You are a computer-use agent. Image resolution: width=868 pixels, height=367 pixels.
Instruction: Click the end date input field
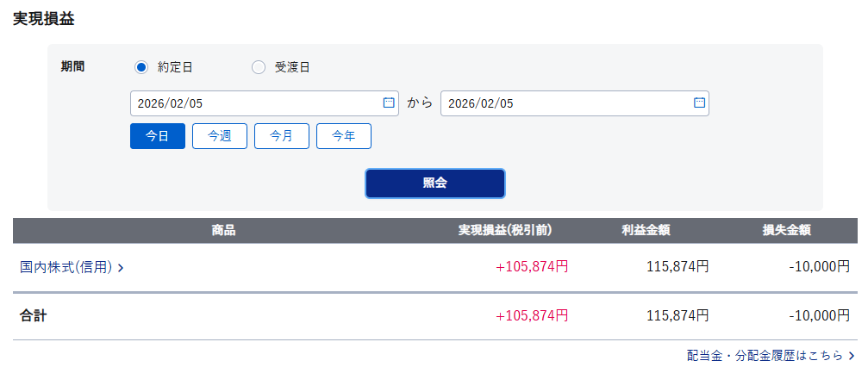click(x=565, y=103)
